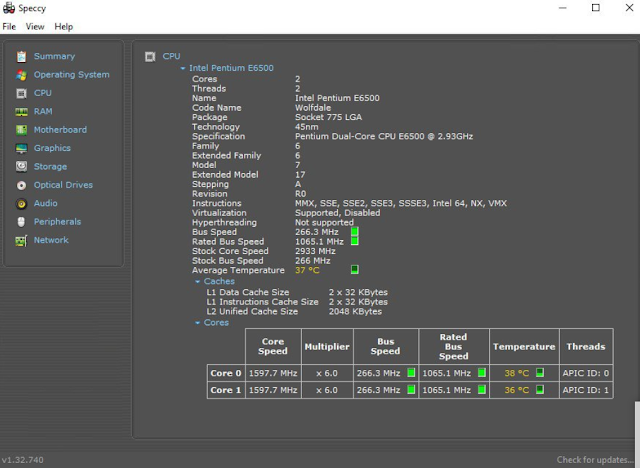The image size is (640, 468).
Task: Click the Caches heading text
Action: point(219,281)
